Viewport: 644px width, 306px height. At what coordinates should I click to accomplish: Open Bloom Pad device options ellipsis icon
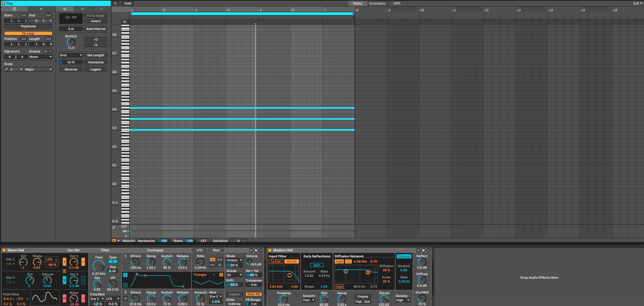[x=261, y=250]
